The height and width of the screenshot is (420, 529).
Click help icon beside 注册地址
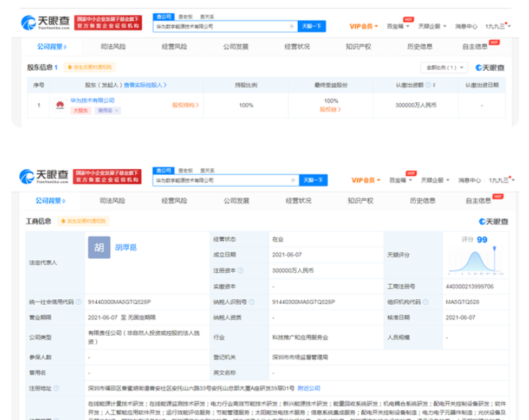57,388
